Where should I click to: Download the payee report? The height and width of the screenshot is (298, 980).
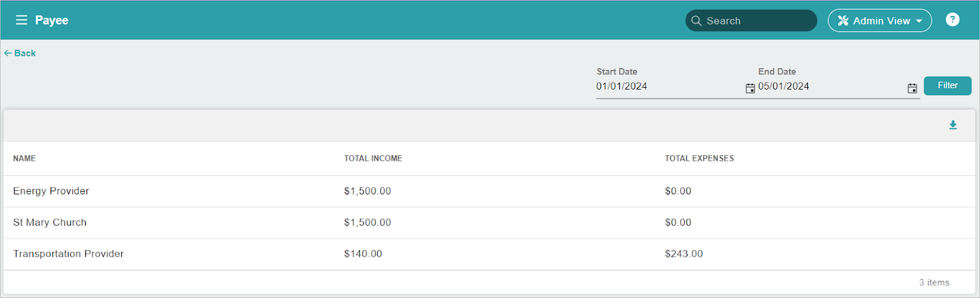coord(953,125)
